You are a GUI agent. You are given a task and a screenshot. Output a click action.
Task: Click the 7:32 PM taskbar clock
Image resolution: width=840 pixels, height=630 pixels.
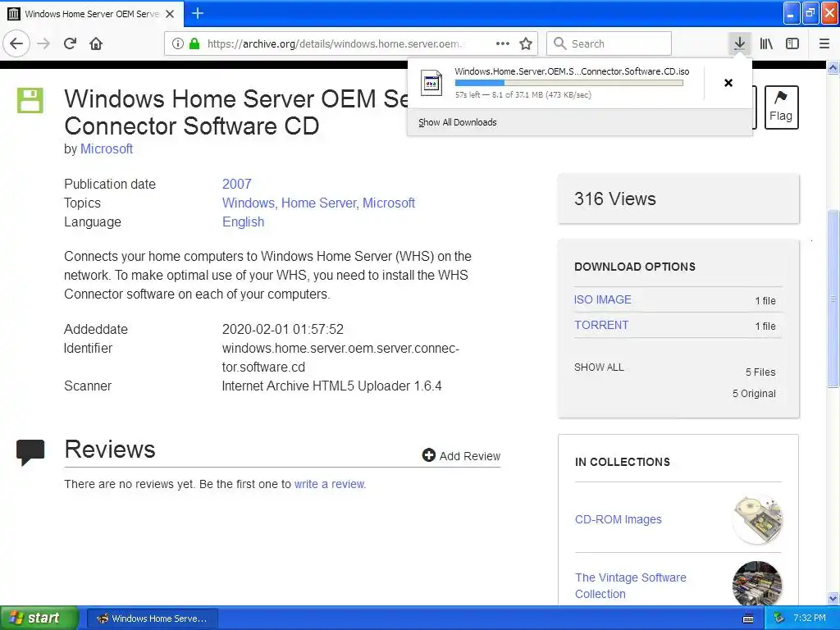[810, 619]
